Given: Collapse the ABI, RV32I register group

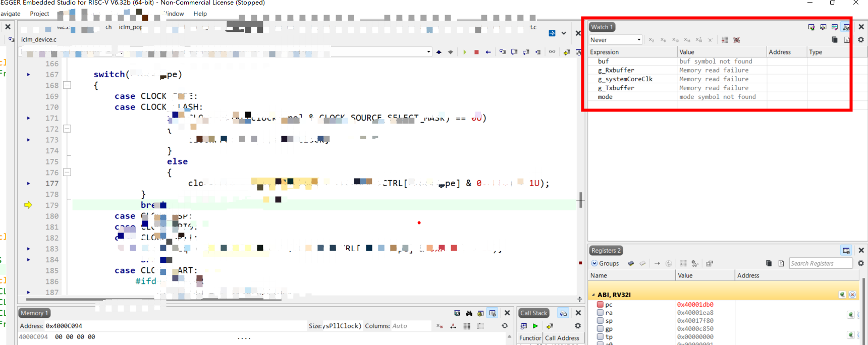Looking at the screenshot, I should (x=593, y=295).
